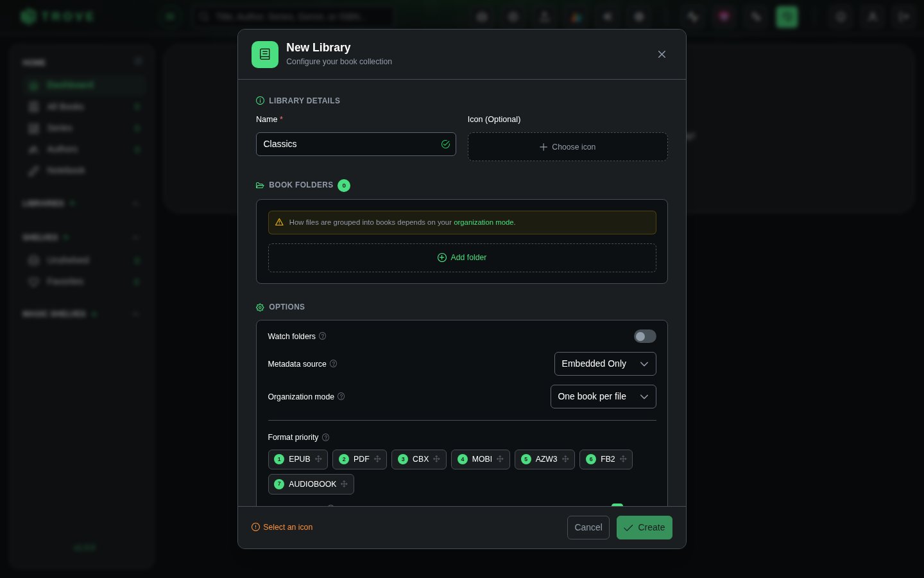Click the drag handle on the MOBI chip
The height and width of the screenshot is (578, 924).
point(500,459)
